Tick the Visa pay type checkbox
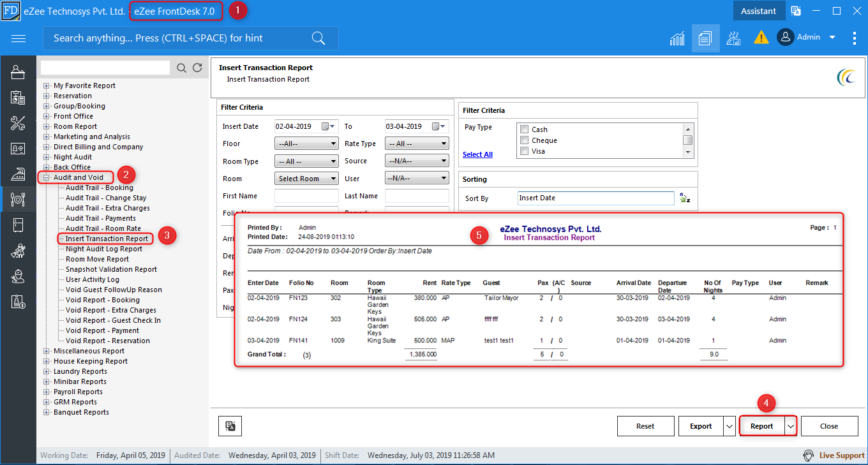 (x=525, y=151)
